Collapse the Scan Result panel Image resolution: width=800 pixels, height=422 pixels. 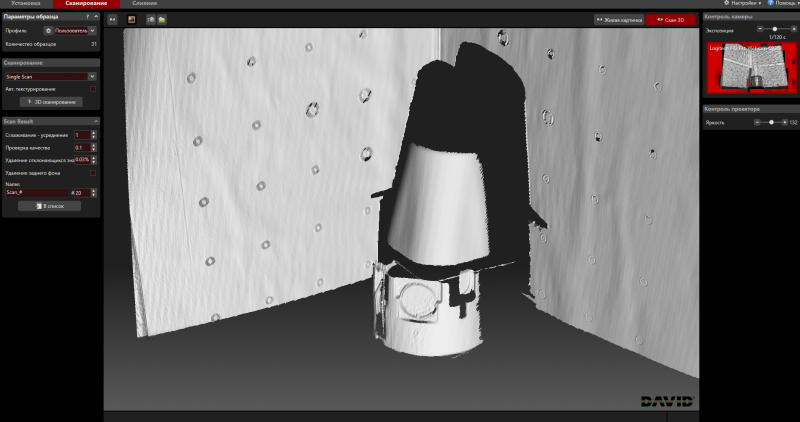96,121
